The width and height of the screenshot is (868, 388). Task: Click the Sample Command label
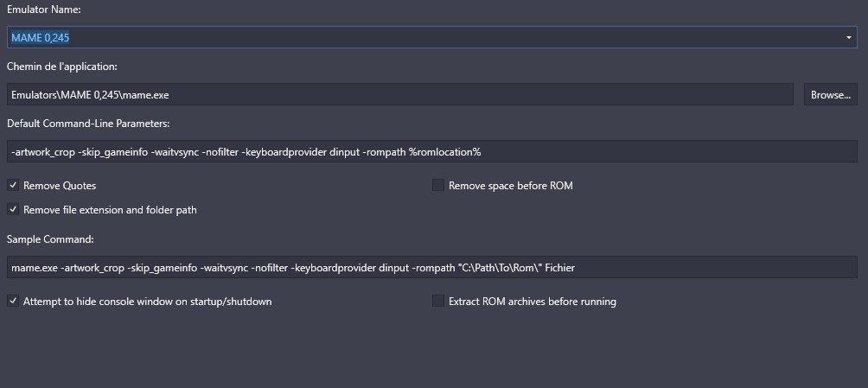(50, 239)
